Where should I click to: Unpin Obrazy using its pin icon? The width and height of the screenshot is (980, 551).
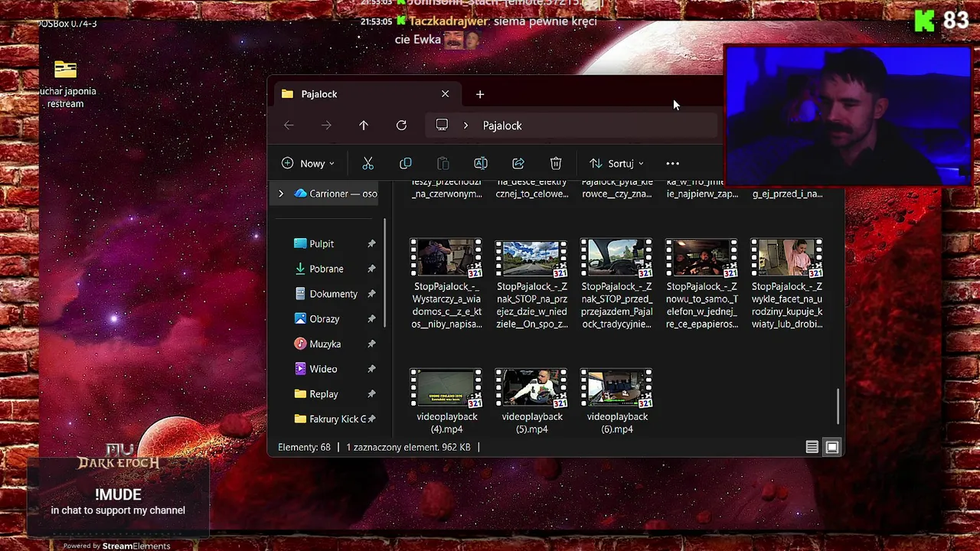(x=371, y=318)
